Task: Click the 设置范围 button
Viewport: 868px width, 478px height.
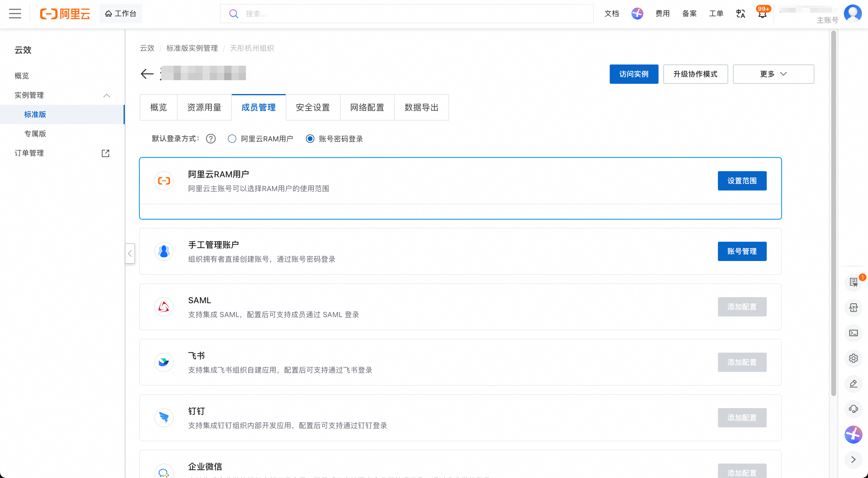Action: point(742,181)
